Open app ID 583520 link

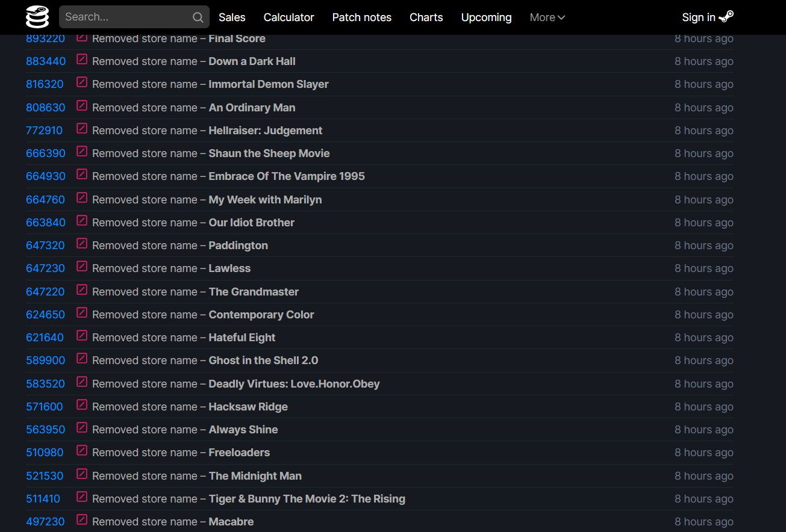(45, 384)
